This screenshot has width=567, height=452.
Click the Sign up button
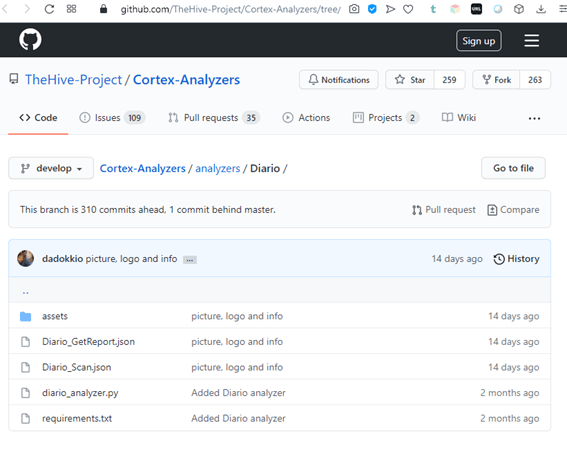478,40
